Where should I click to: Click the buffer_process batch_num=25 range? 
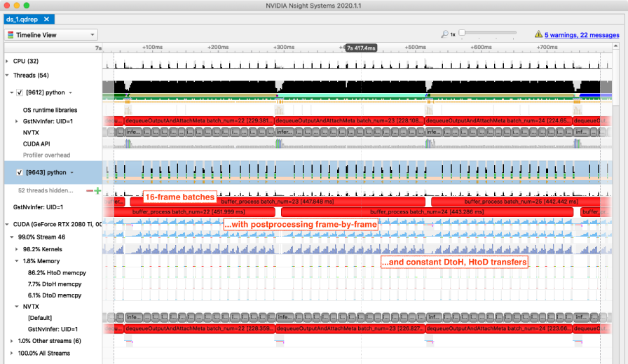[521, 202]
